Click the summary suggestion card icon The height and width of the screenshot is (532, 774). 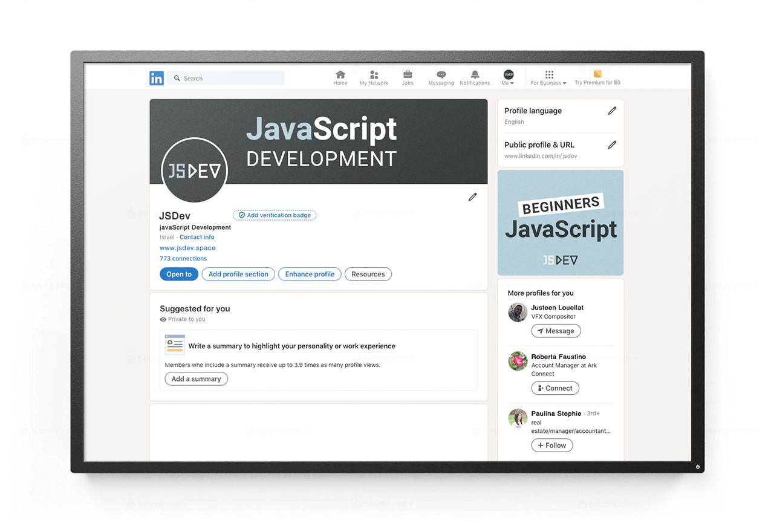175,345
